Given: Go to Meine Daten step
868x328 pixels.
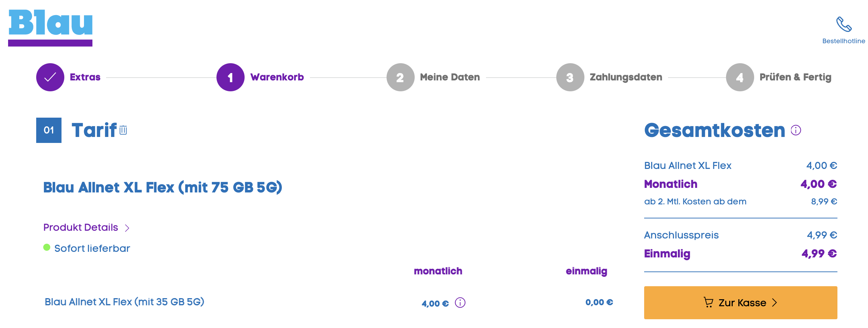Looking at the screenshot, I should [x=449, y=77].
